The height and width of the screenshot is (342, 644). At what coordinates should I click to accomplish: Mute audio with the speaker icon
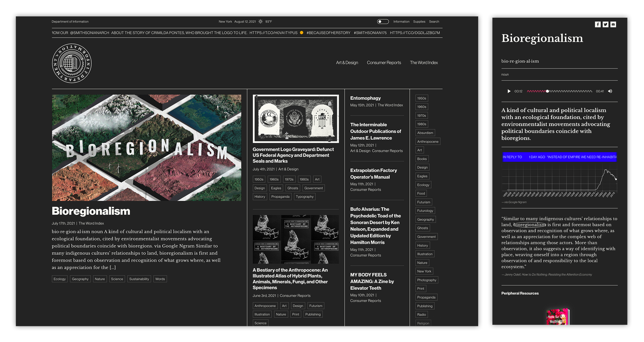610,91
